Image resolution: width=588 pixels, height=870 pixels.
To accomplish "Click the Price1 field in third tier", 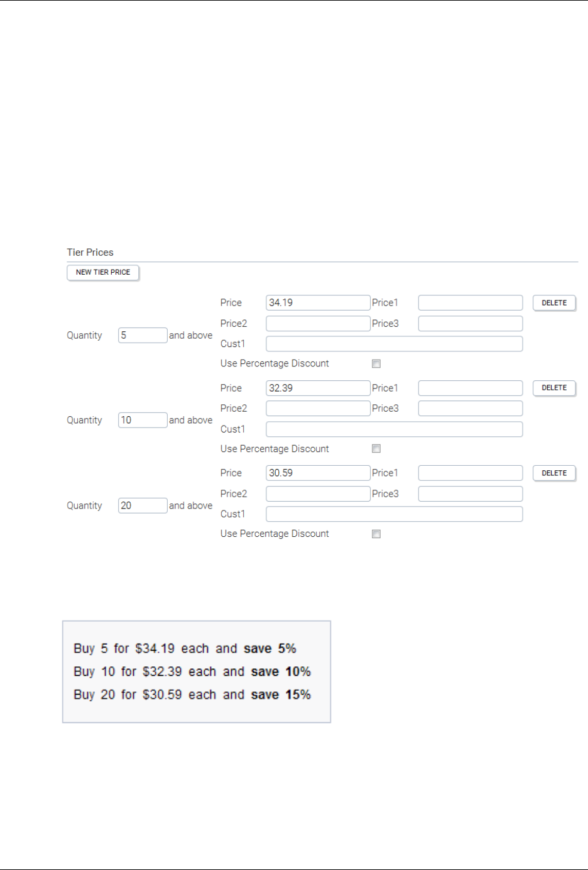I will point(471,473).
